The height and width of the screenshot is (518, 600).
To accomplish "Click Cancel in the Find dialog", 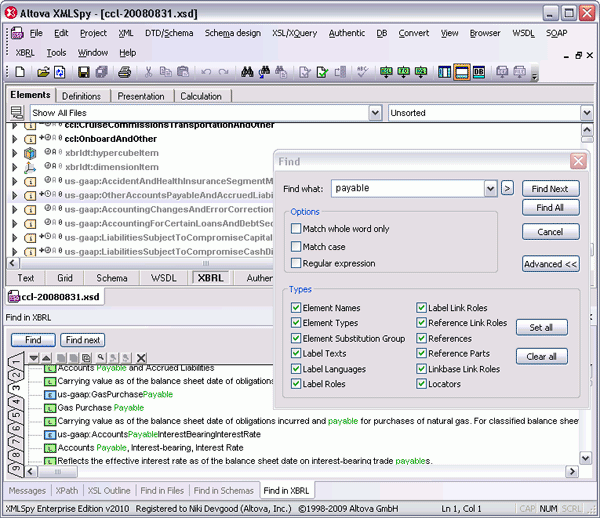I will pos(550,232).
